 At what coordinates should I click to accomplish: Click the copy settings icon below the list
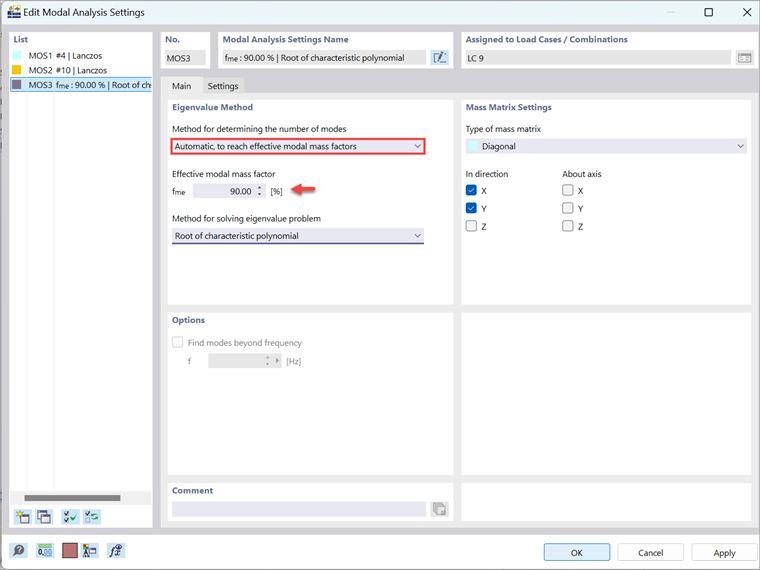click(44, 517)
